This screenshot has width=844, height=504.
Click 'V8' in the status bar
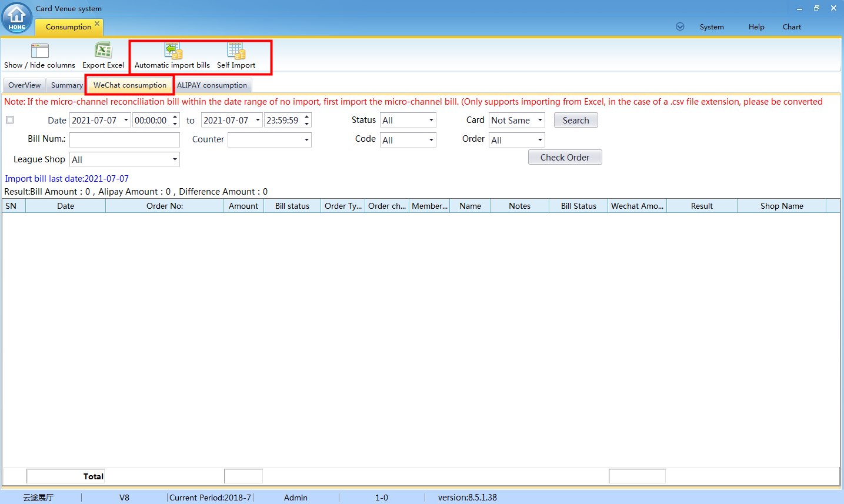(124, 498)
